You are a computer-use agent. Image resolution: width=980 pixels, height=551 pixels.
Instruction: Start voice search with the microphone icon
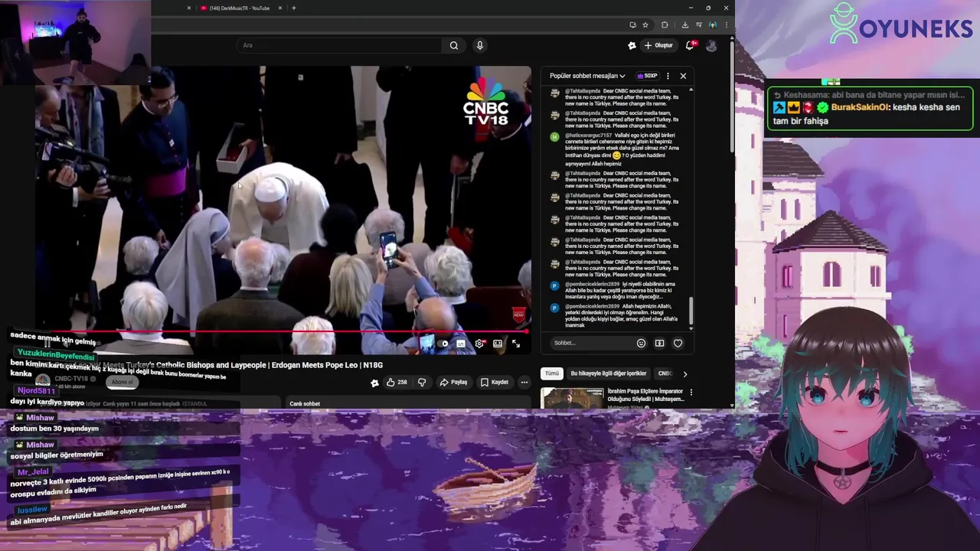(480, 45)
